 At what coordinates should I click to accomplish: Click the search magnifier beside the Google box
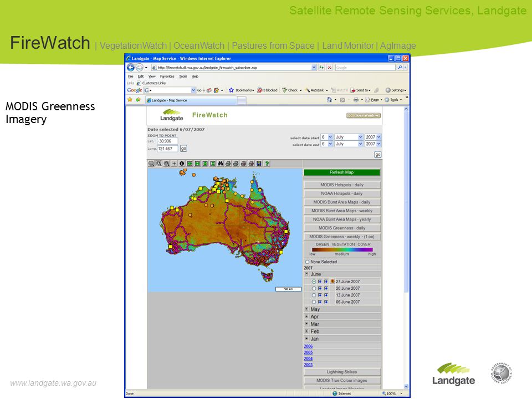pos(400,68)
